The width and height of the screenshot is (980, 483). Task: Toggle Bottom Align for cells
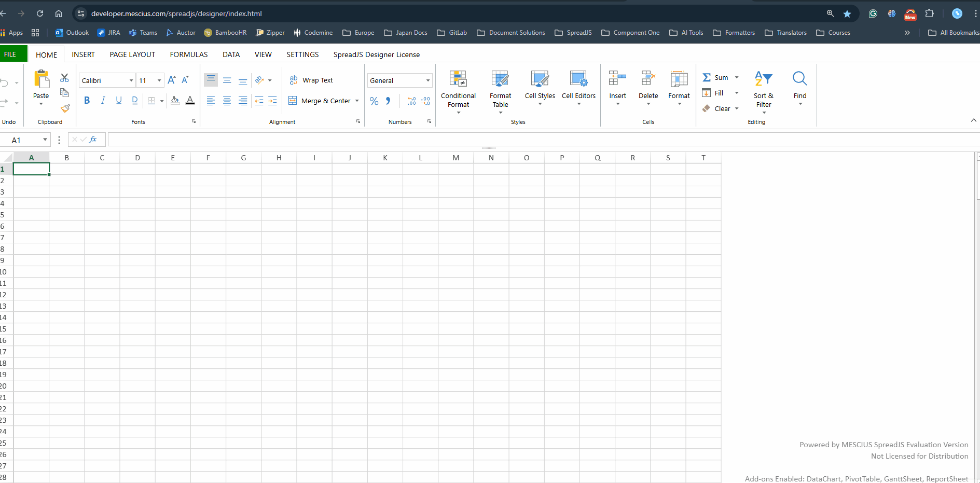pyautogui.click(x=242, y=80)
